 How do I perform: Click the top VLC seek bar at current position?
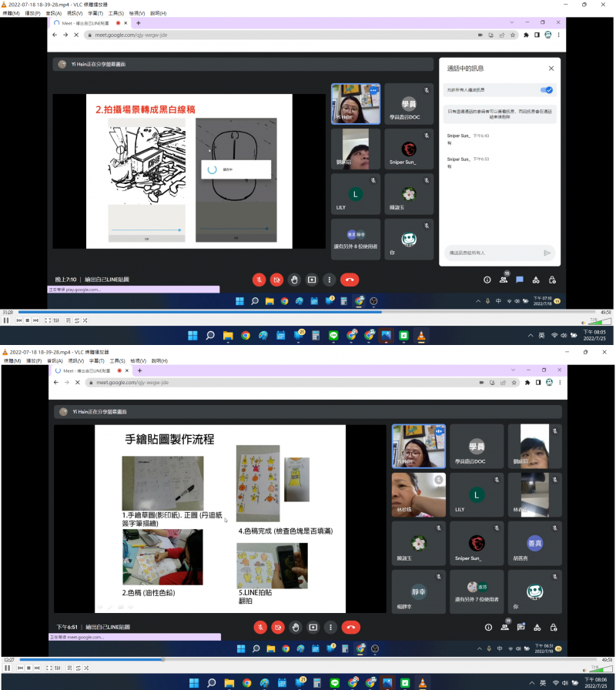[x=381, y=312]
